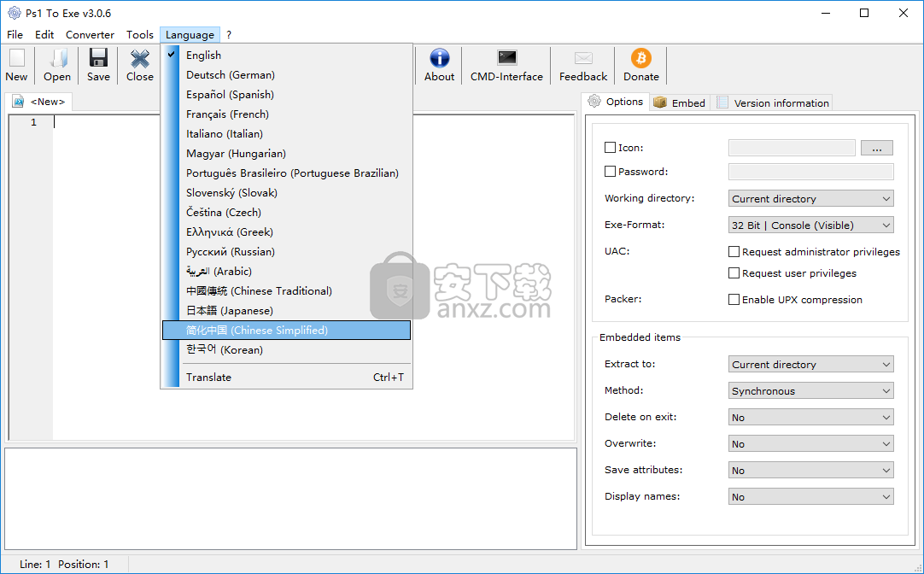924x574 pixels.
Task: Choose the Arabic language entry
Action: [286, 271]
